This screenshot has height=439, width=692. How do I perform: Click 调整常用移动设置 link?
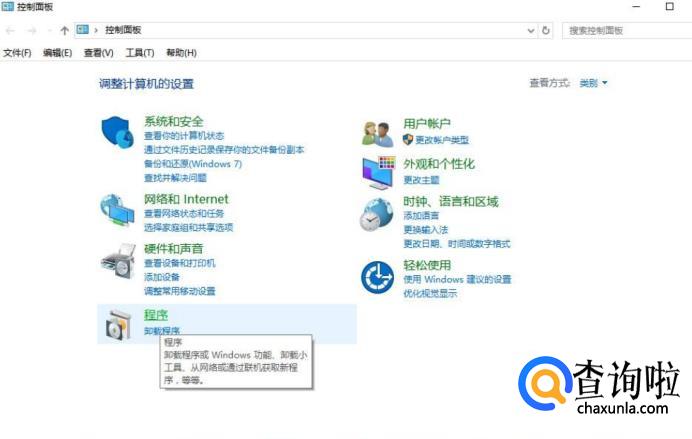coord(180,291)
